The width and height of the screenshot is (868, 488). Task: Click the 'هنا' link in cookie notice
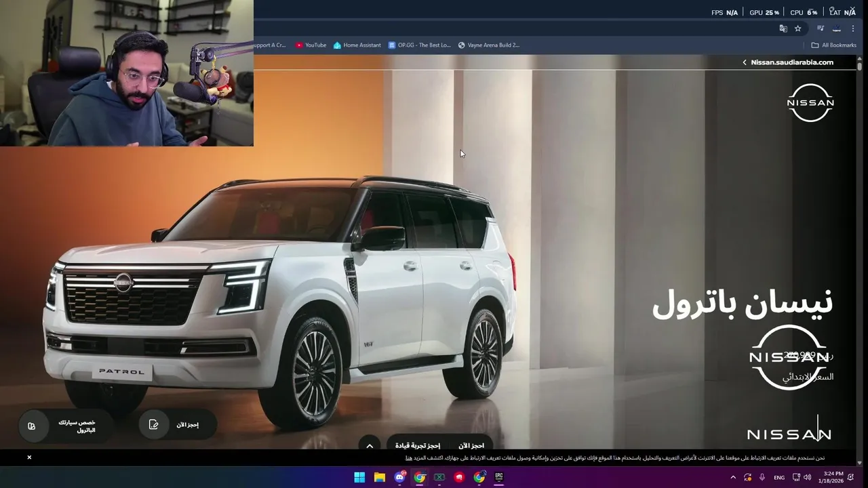[409, 458]
